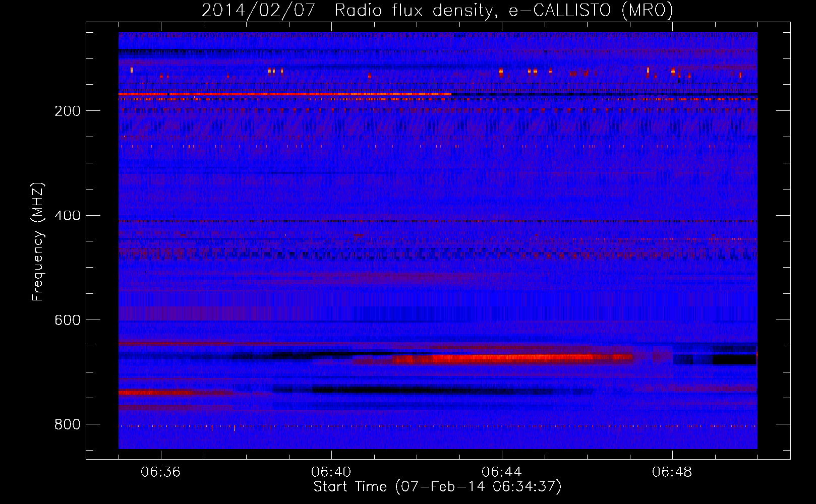Click the 06:40 time tick label

pos(331,472)
